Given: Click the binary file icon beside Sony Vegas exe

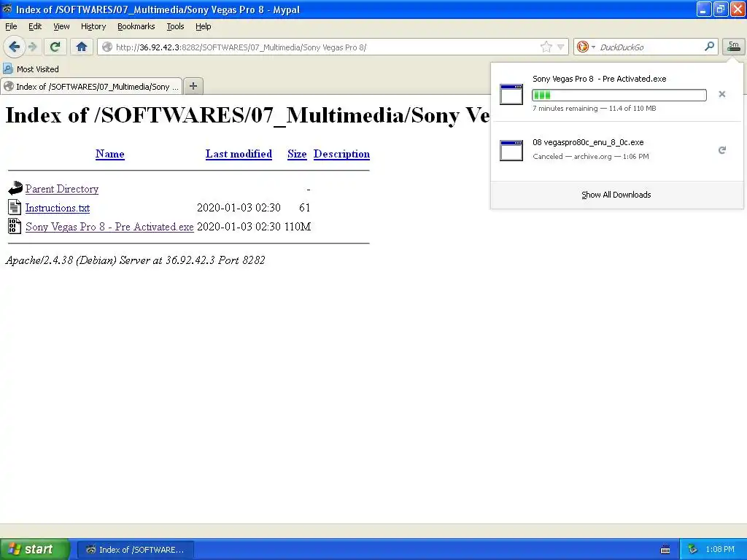Looking at the screenshot, I should pos(15,226).
